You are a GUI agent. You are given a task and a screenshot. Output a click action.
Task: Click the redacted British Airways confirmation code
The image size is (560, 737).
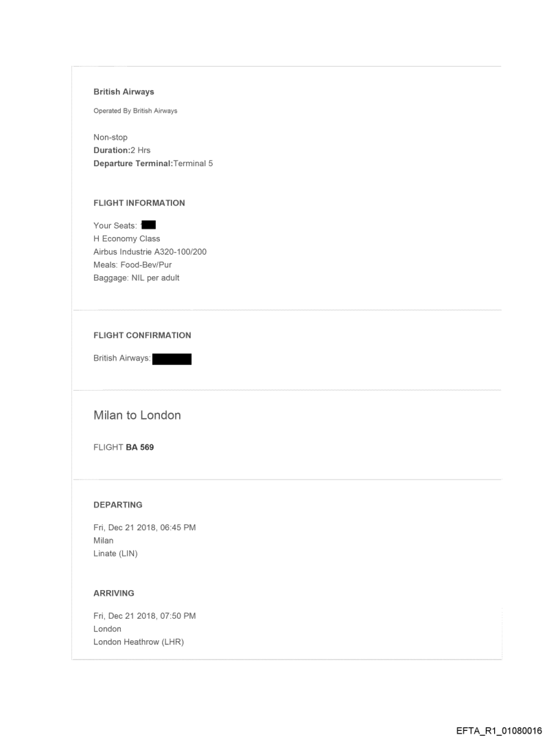(x=172, y=358)
